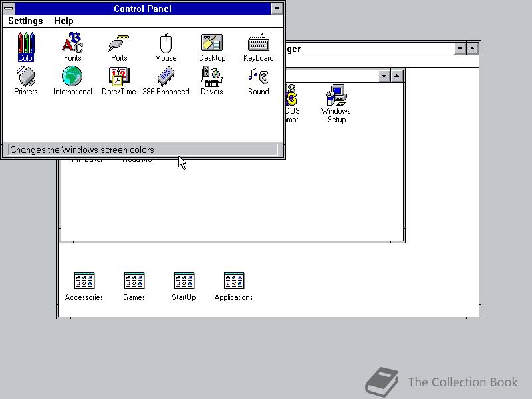Open the International globe icon
This screenshot has height=399, width=532.
tap(72, 80)
